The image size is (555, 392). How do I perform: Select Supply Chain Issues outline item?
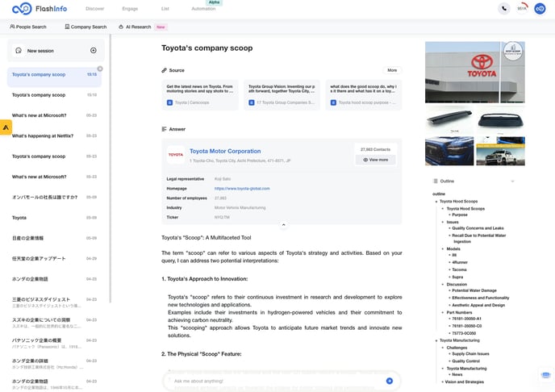470,354
